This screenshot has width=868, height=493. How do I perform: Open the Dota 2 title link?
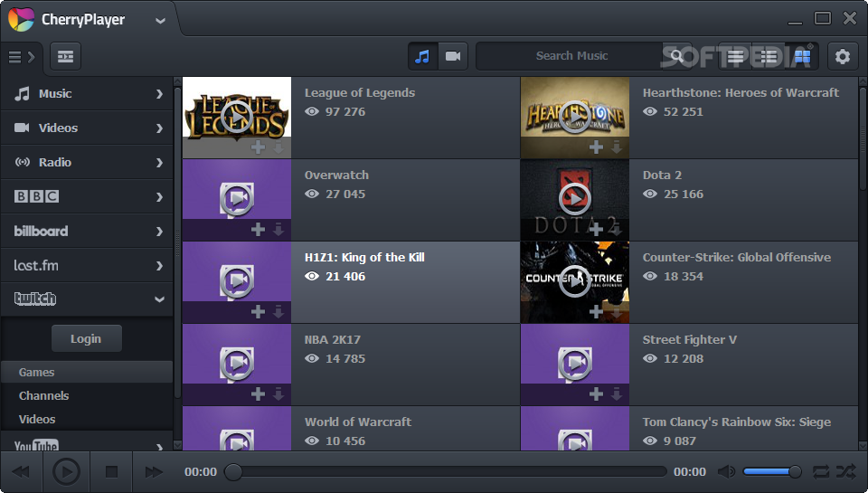(x=662, y=175)
